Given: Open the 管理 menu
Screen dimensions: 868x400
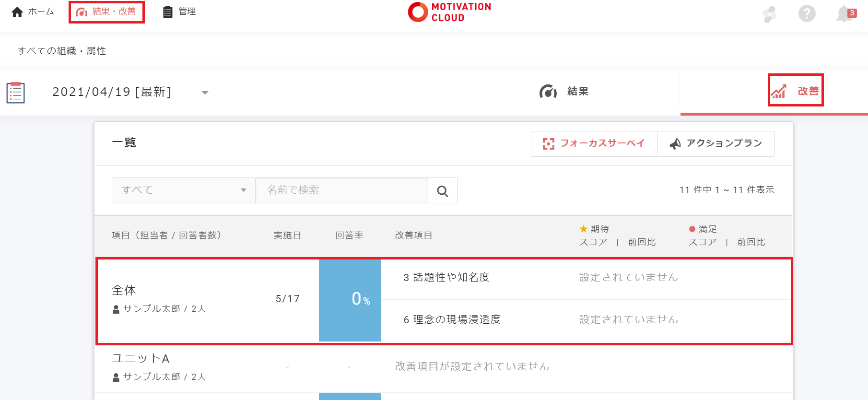Looking at the screenshot, I should click(x=180, y=12).
